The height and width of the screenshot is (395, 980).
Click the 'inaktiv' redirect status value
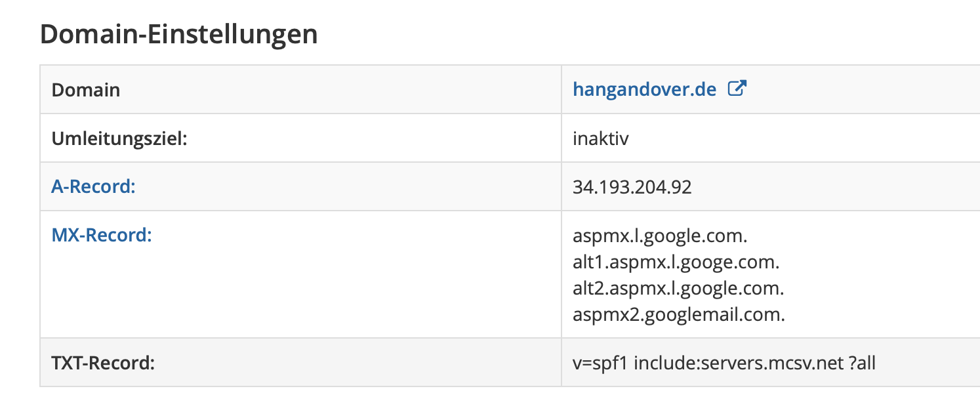600,138
